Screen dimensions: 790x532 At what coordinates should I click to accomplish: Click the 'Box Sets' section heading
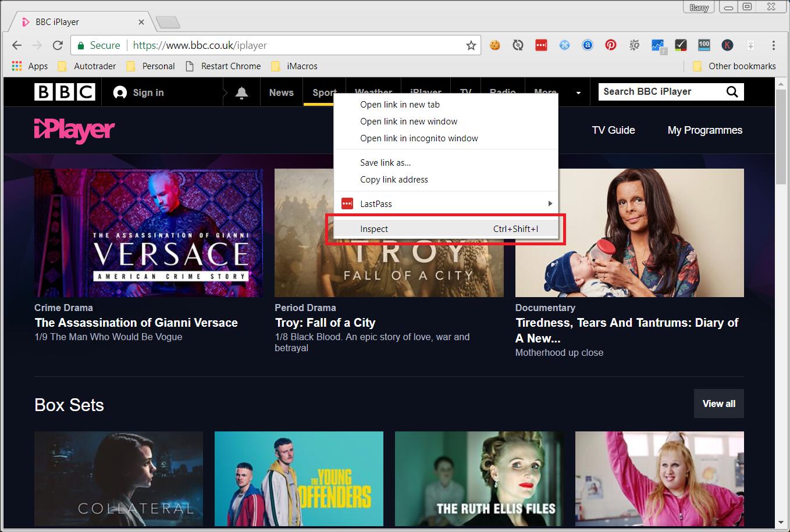tap(69, 405)
